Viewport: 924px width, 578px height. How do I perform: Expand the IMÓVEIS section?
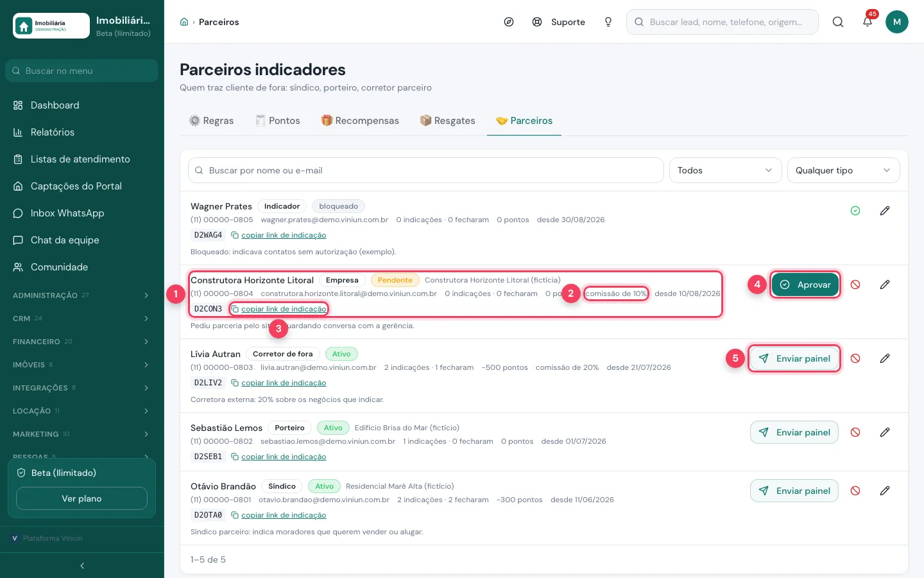tap(81, 365)
